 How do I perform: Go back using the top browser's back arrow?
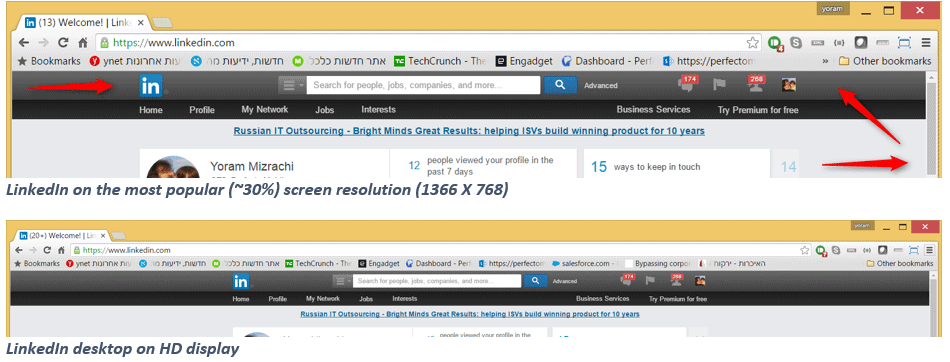[24, 42]
